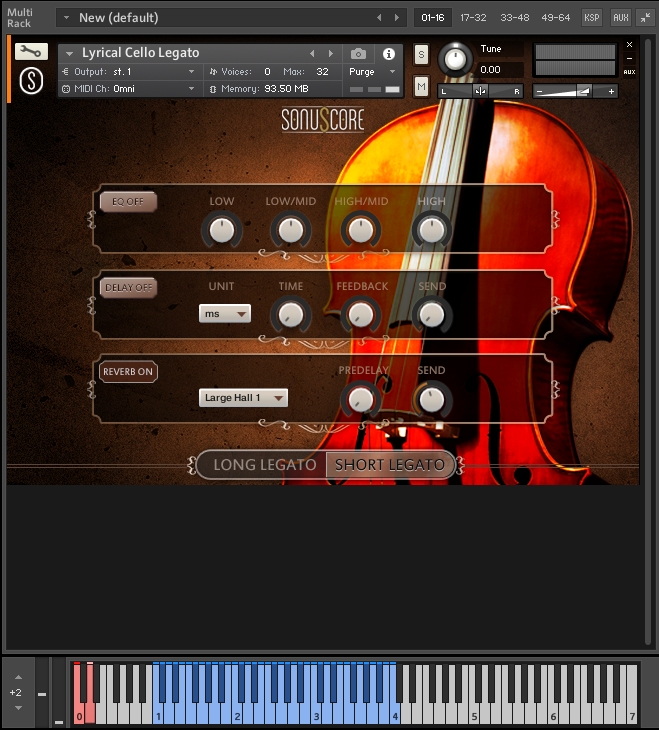Minimize instrument header with minus icon
This screenshot has width=659, height=730.
629,59
